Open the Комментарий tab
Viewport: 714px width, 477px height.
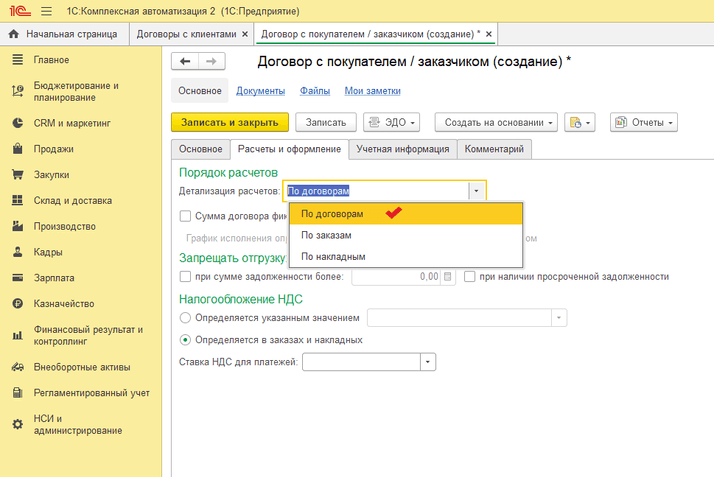tap(495, 149)
